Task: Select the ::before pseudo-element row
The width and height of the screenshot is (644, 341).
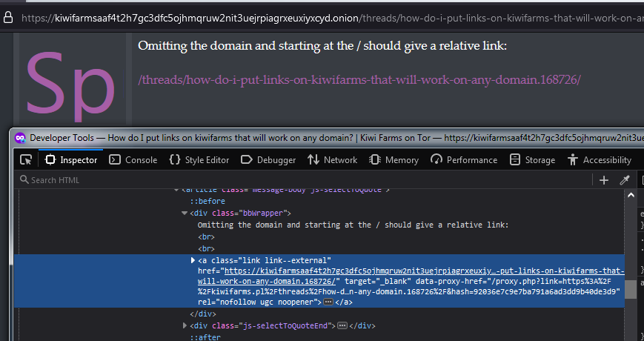Action: point(208,202)
